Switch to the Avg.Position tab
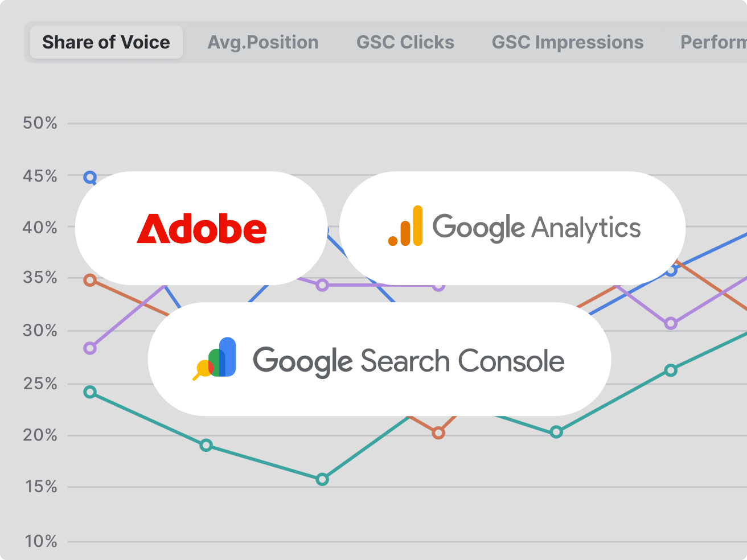Screen dimensions: 747x560 [x=263, y=42]
